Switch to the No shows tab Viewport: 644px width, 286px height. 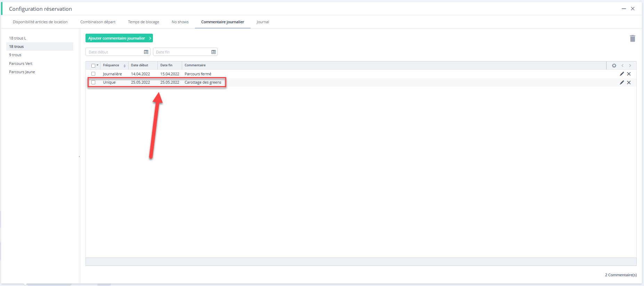(180, 22)
